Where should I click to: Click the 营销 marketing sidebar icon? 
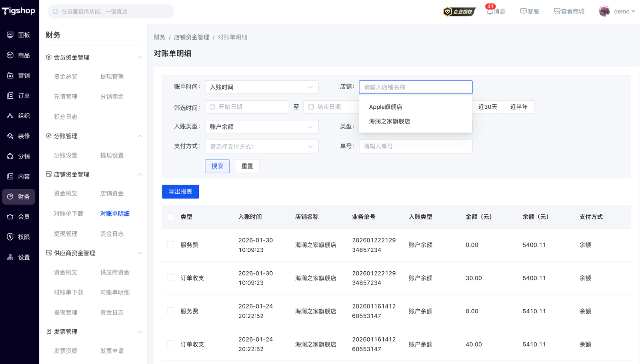coord(10,76)
